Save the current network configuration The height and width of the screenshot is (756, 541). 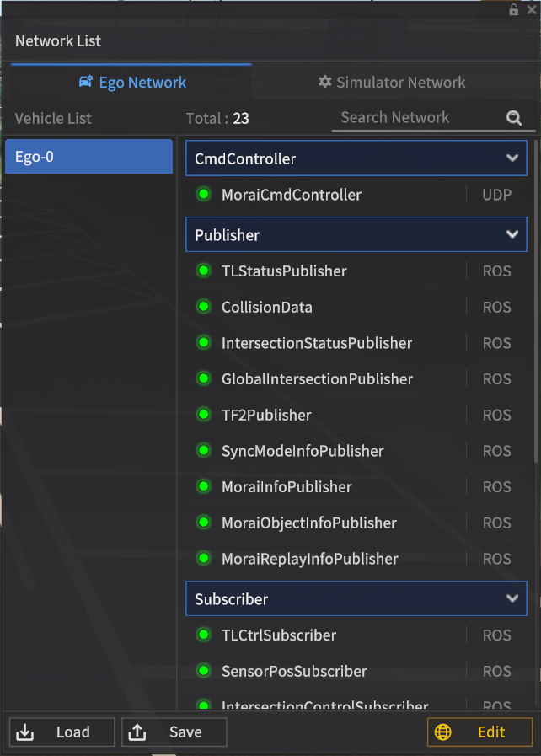(174, 732)
